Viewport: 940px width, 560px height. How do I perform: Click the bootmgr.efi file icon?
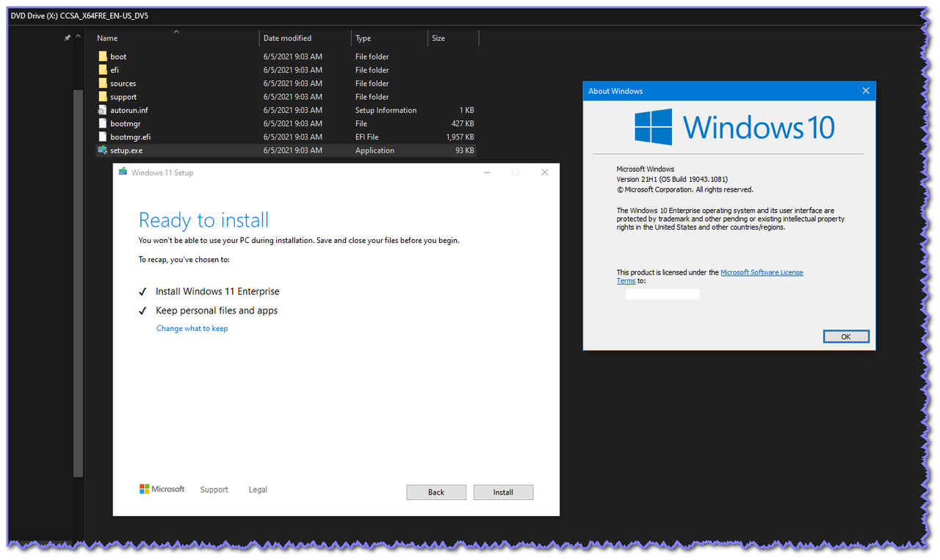tap(103, 137)
